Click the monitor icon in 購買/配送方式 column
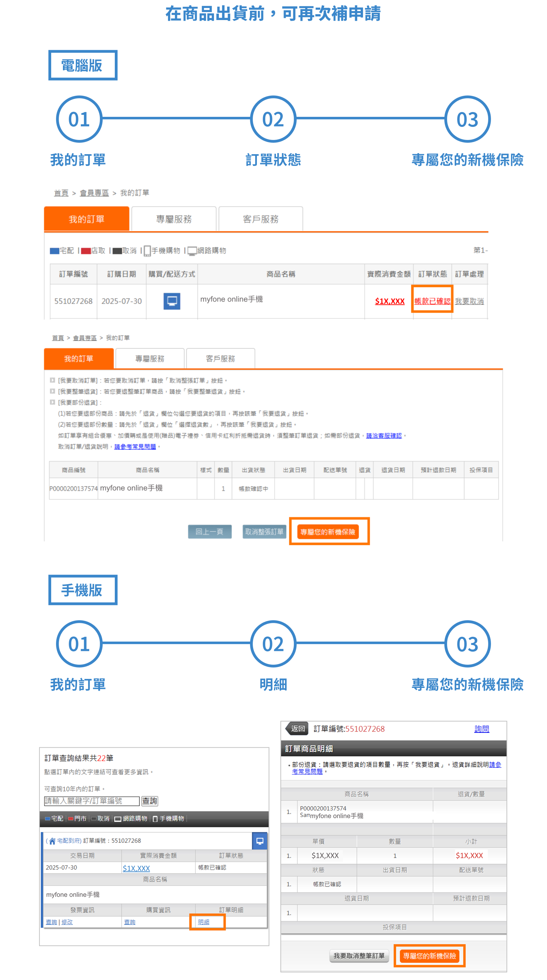 pos(172,301)
